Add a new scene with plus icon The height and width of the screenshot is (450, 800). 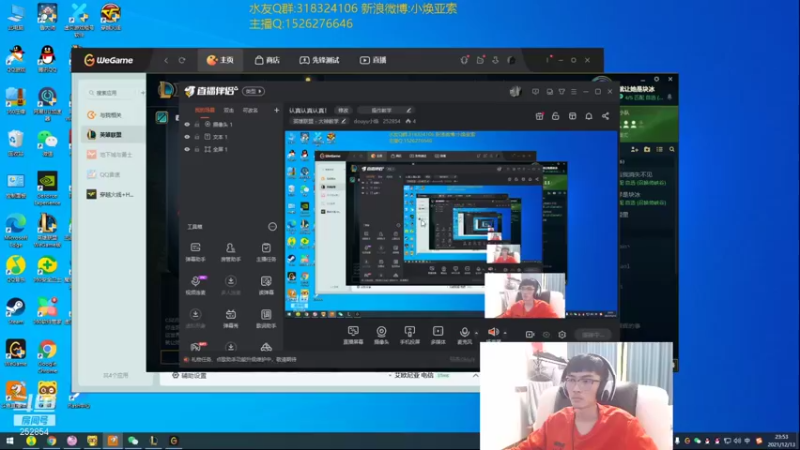pyautogui.click(x=276, y=110)
